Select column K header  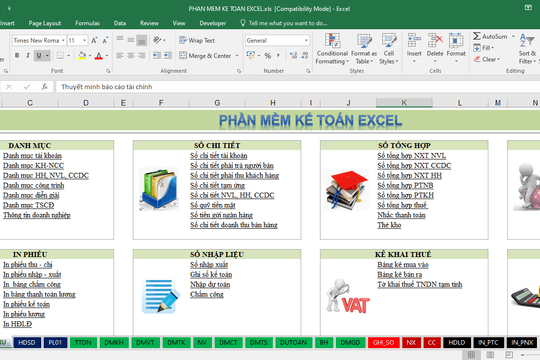click(x=404, y=102)
